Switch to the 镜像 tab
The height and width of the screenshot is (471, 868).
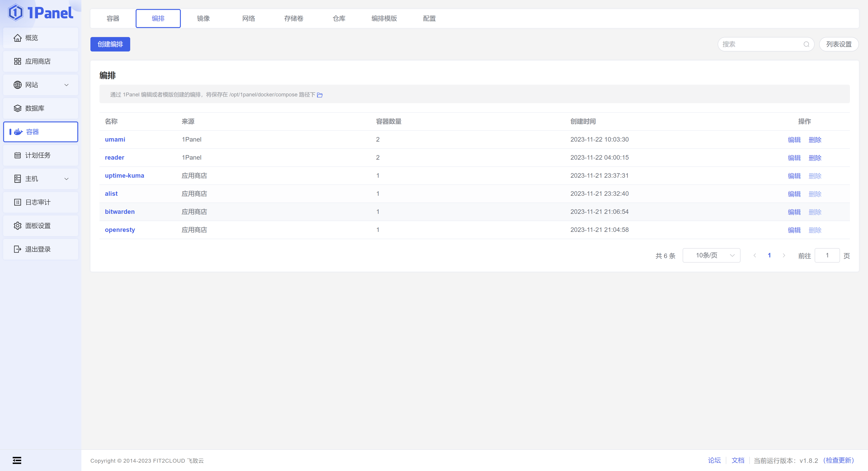[203, 19]
